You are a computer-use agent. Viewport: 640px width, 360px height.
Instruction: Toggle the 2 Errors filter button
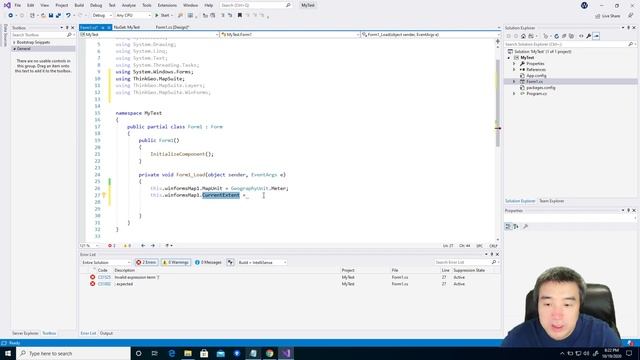(146, 262)
